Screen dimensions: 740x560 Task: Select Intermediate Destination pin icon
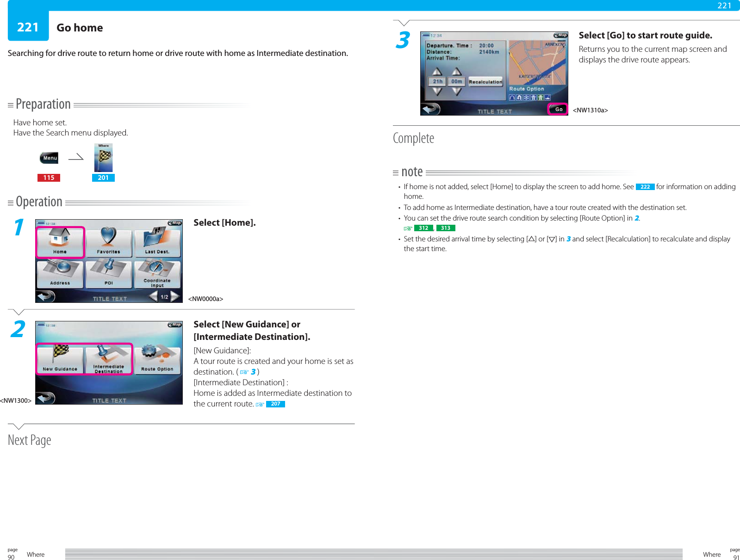(x=109, y=359)
